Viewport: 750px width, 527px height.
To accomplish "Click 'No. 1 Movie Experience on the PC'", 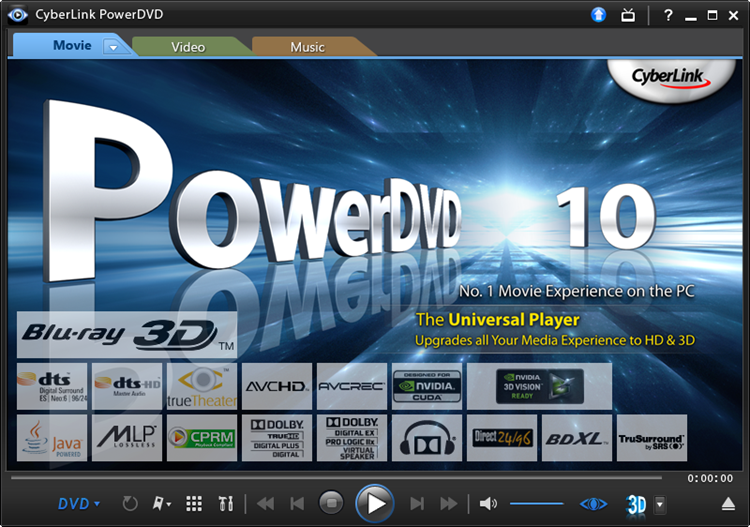I will [x=576, y=291].
